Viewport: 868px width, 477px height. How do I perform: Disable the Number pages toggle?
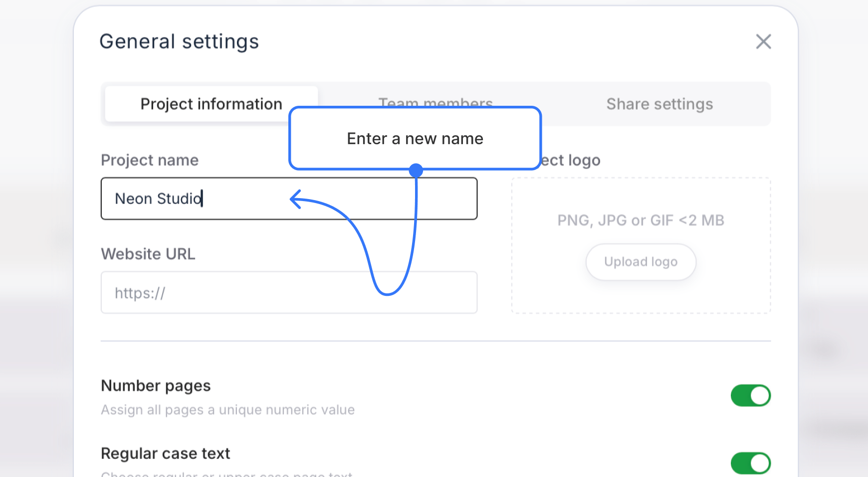pyautogui.click(x=750, y=395)
